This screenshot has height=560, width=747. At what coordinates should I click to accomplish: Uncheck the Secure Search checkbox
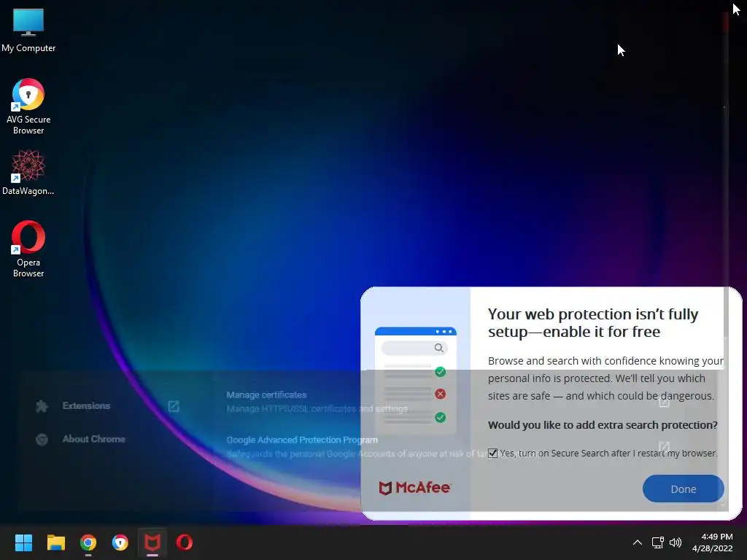coord(493,453)
